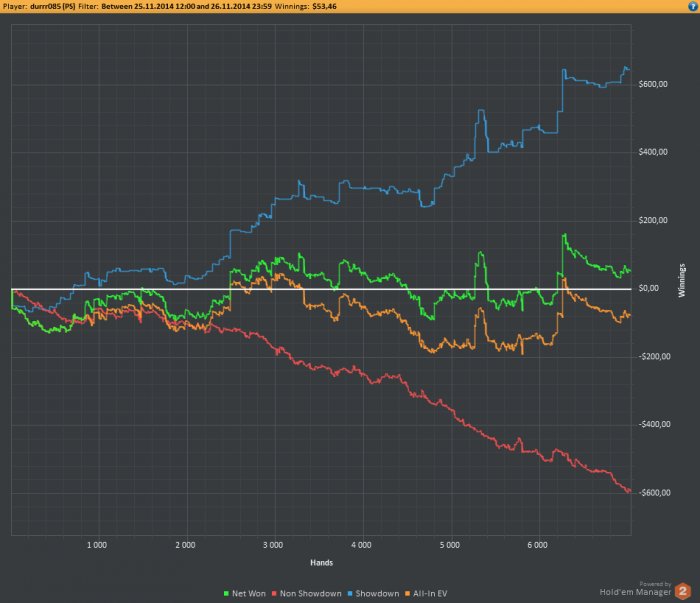700x603 pixels.
Task: Toggle the Non Showdown legend entry
Action: [x=307, y=594]
